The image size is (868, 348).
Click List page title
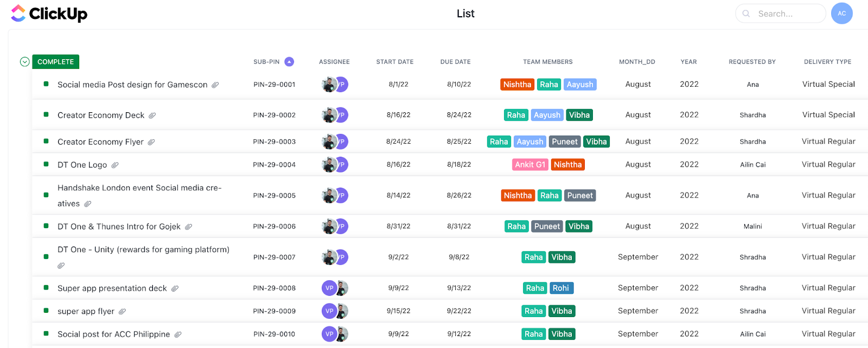pyautogui.click(x=465, y=14)
